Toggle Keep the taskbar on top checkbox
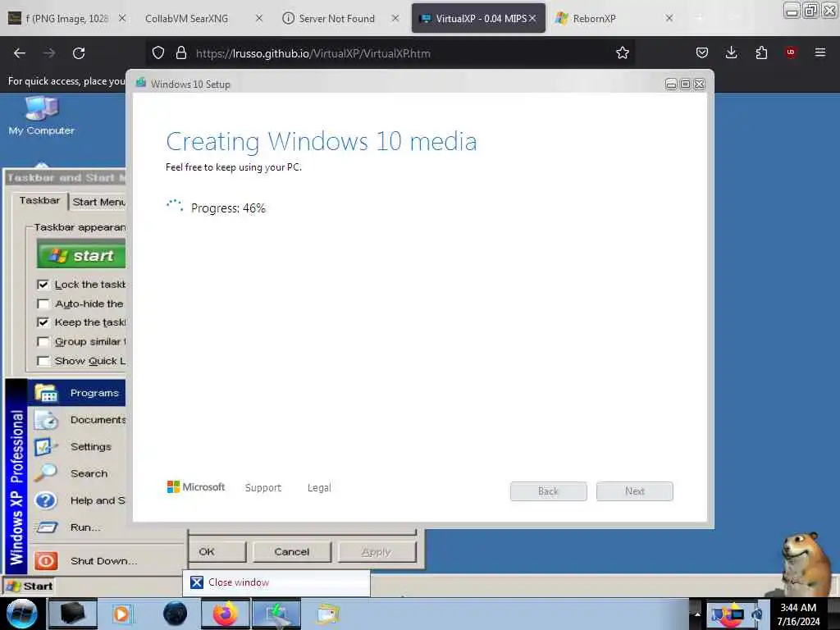The height and width of the screenshot is (630, 840). click(x=43, y=322)
